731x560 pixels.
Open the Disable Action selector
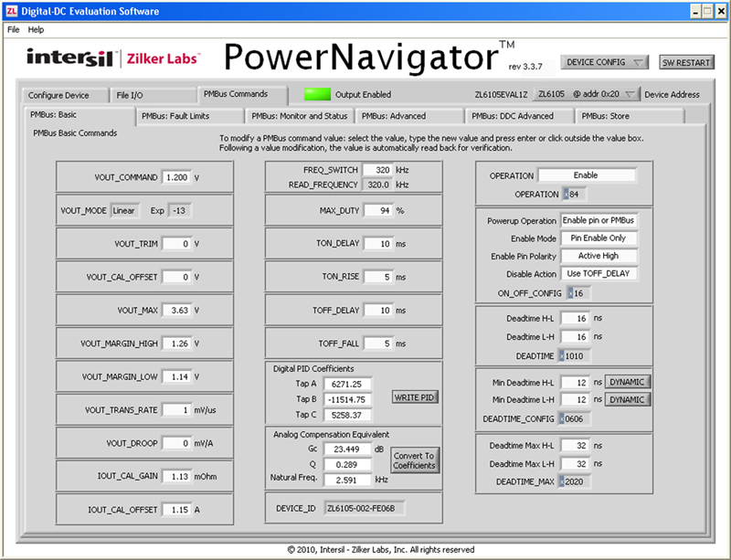tap(599, 273)
